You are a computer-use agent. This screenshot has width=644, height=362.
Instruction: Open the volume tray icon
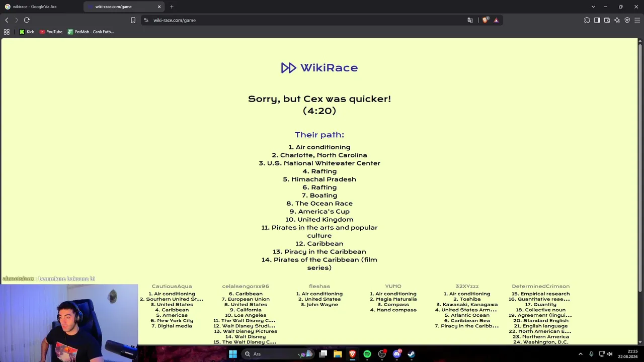click(610, 354)
